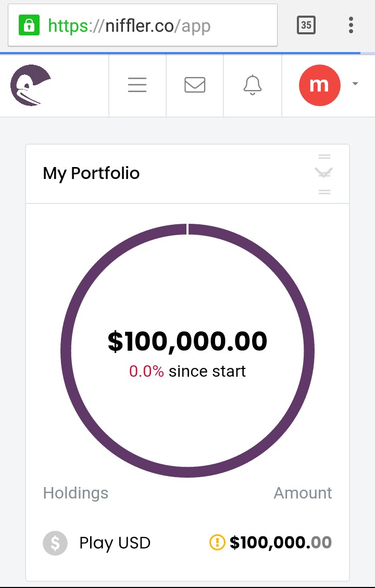Click the green secure padlock icon

pos(29,25)
